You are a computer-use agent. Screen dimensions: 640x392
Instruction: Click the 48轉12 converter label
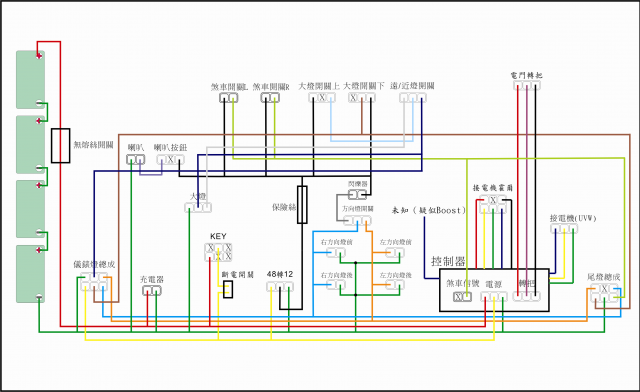pyautogui.click(x=280, y=274)
